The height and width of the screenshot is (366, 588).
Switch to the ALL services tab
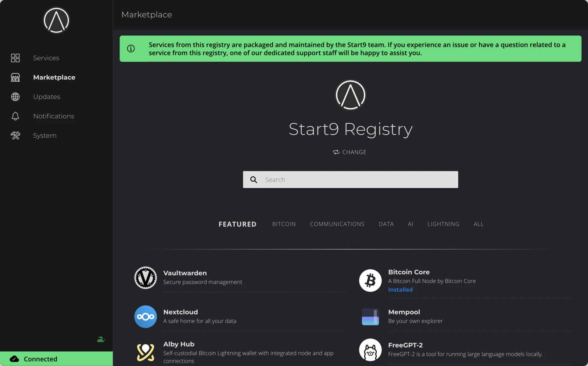478,224
